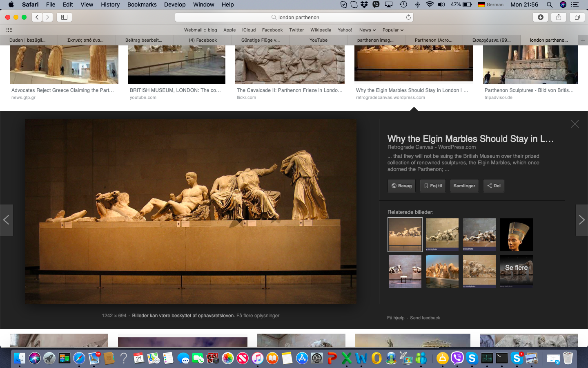588x368 pixels.
Task: Open System Preferences from the Dock
Action: coord(317,358)
